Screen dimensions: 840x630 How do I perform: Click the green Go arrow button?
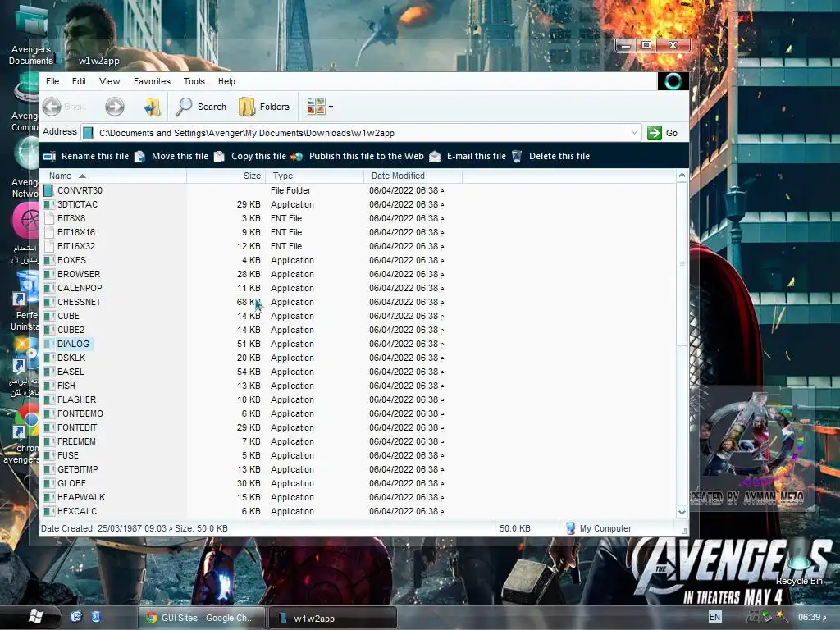[654, 132]
